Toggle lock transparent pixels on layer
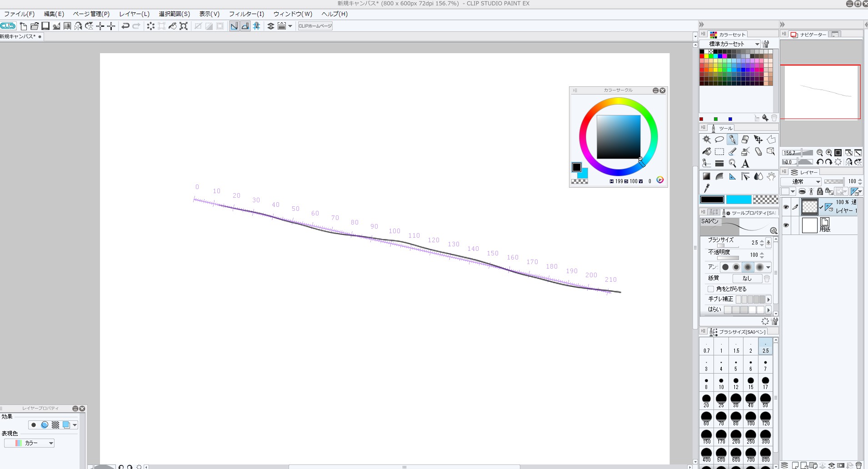This screenshot has width=868, height=469. pyautogui.click(x=829, y=191)
